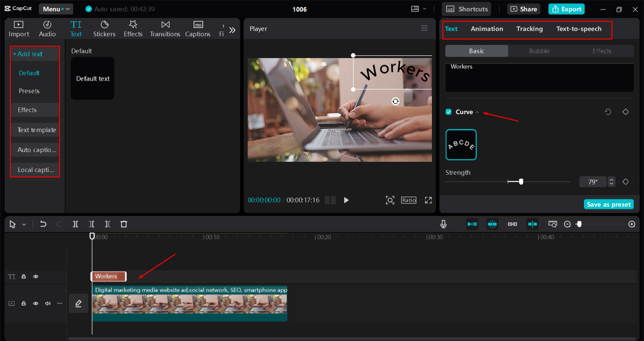This screenshot has height=341, width=644.
Task: Switch to the Animation tab
Action: 487,29
